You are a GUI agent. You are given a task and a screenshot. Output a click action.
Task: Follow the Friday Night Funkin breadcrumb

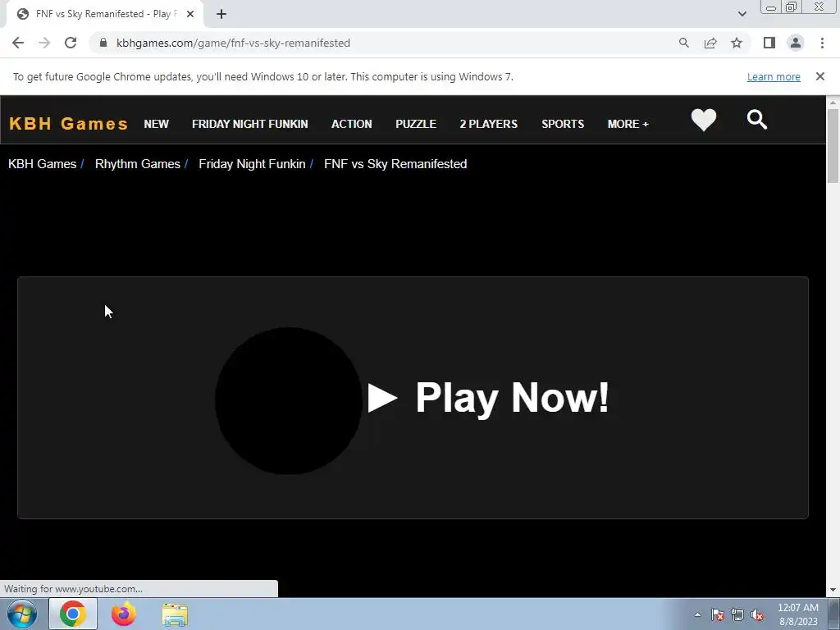[x=252, y=164]
